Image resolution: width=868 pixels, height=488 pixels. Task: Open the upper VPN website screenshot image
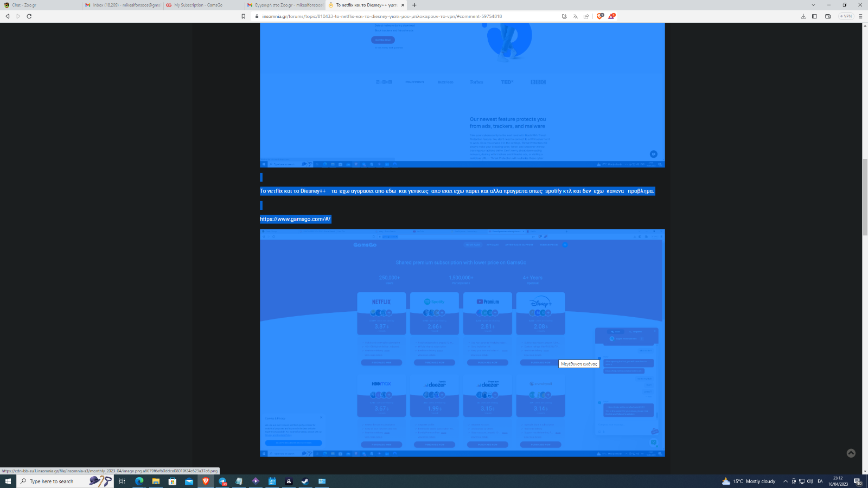pos(462,95)
